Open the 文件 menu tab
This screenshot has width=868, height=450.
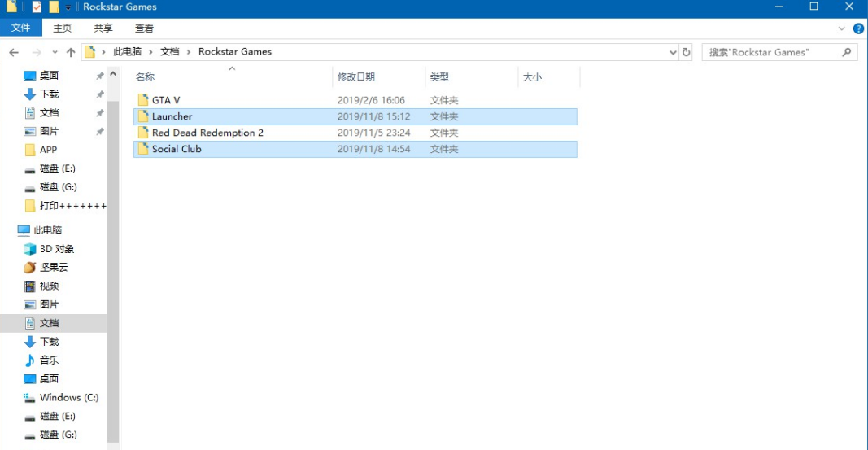pyautogui.click(x=20, y=28)
